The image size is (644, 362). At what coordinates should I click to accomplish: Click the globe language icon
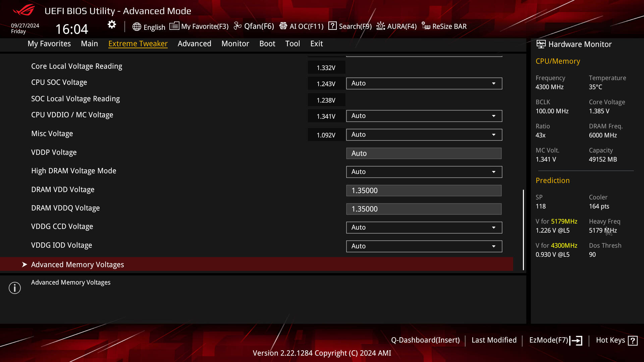(137, 27)
